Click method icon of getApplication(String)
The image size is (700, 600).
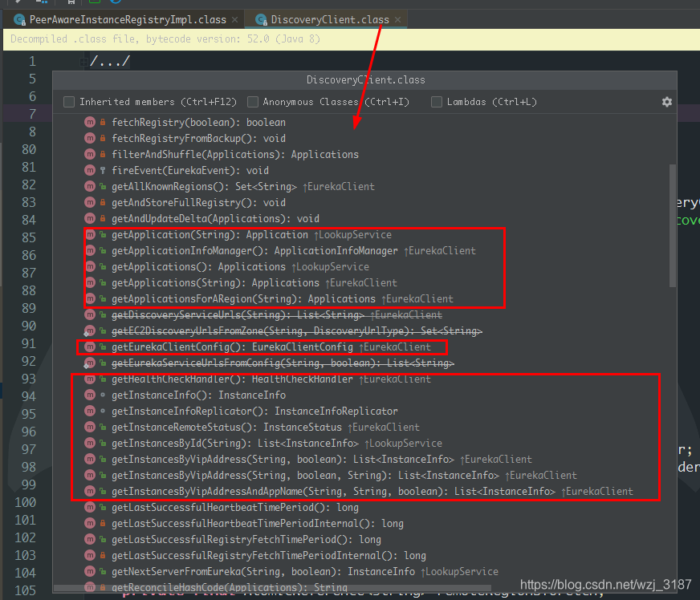point(90,235)
